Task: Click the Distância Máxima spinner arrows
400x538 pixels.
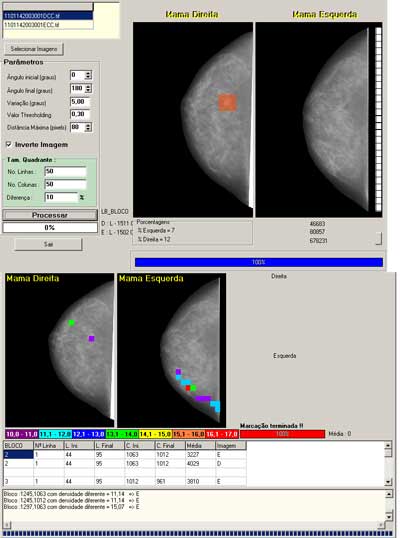Action: pyautogui.click(x=88, y=127)
